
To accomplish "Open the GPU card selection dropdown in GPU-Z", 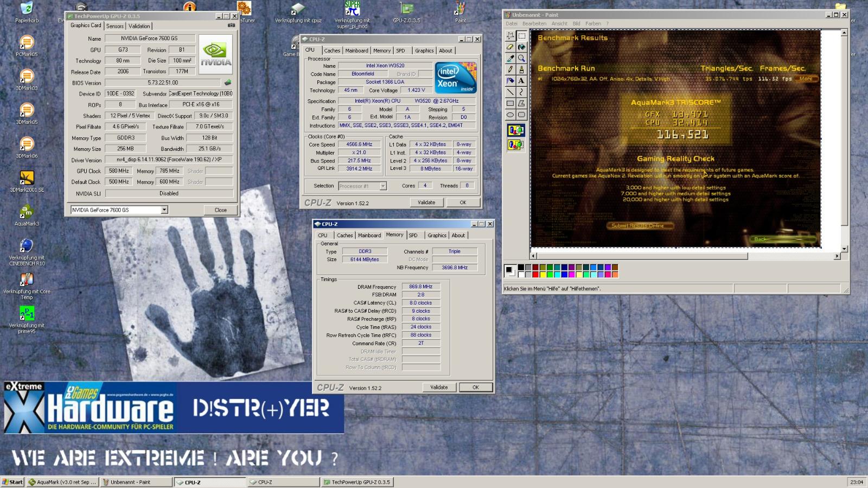I will tap(164, 210).
